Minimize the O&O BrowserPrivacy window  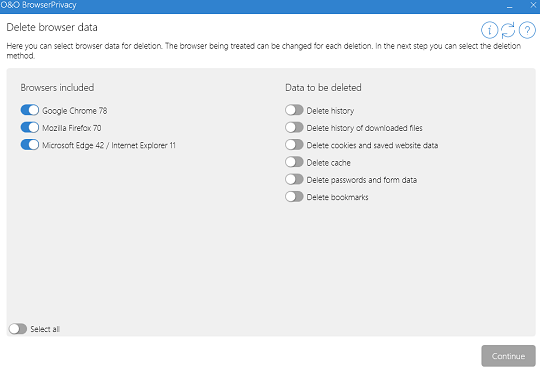[x=509, y=6]
